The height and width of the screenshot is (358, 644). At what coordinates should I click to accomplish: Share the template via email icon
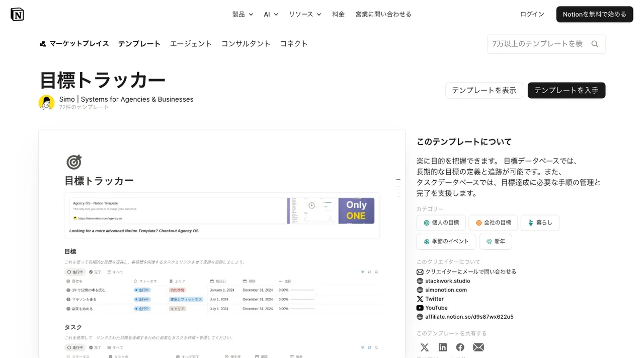click(x=478, y=347)
